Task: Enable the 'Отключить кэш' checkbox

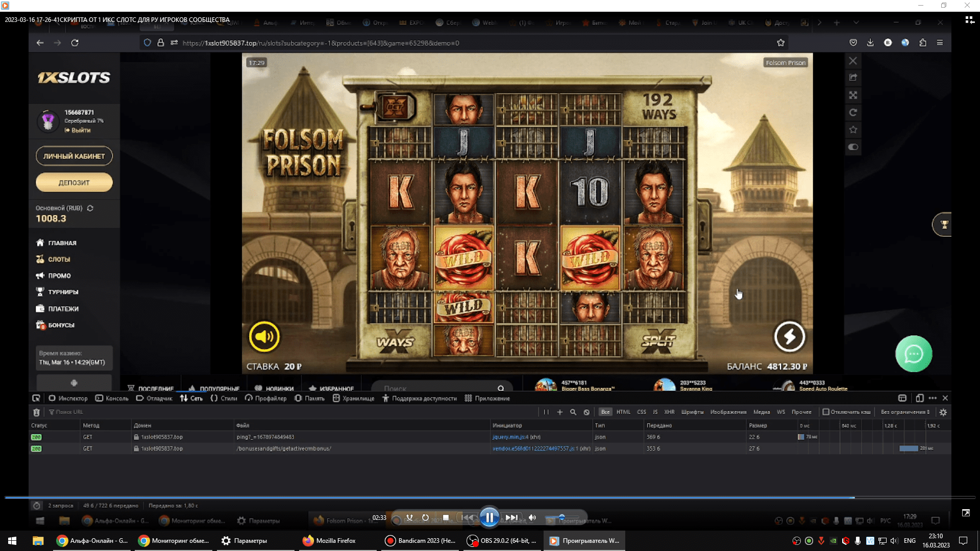Action: coord(825,412)
